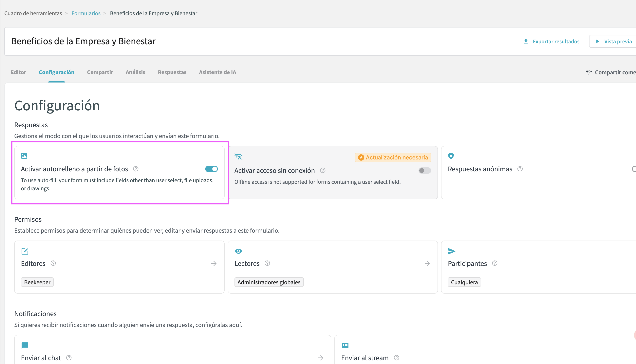
Task: Open the Compartir tab
Action: (x=100, y=72)
